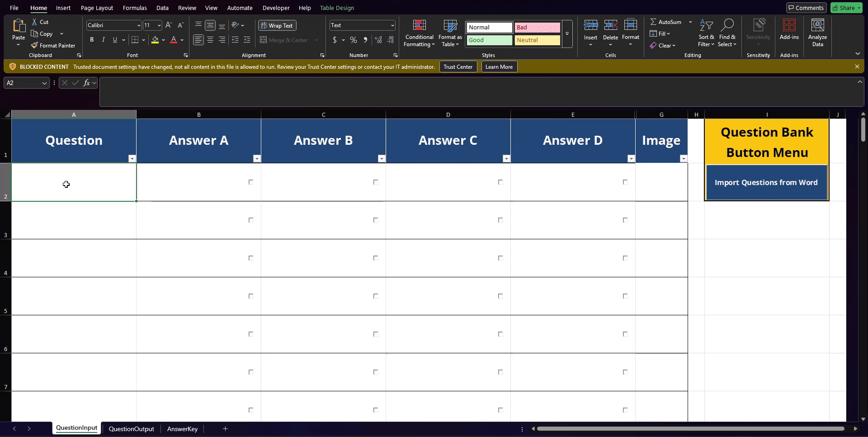Viewport: 868px width, 437px height.
Task: Open the Comments pane
Action: tap(806, 8)
